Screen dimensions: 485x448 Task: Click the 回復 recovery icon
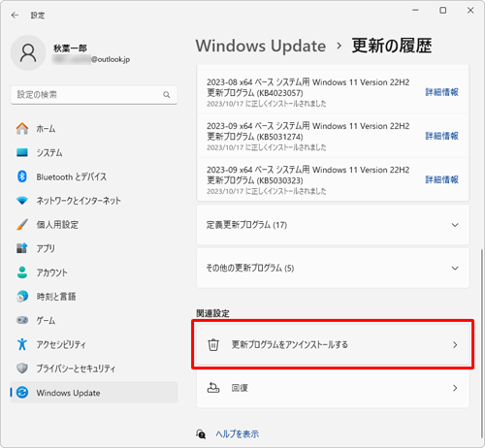pos(213,387)
